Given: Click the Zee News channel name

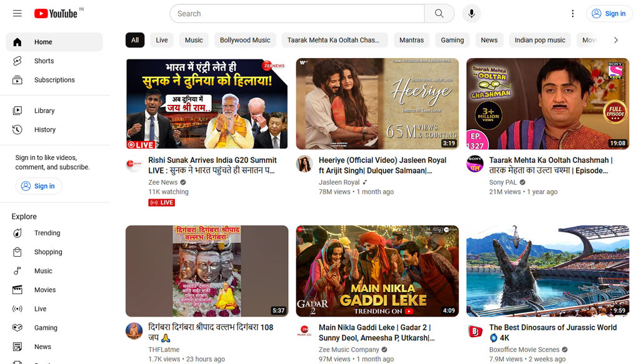Looking at the screenshot, I should (163, 182).
